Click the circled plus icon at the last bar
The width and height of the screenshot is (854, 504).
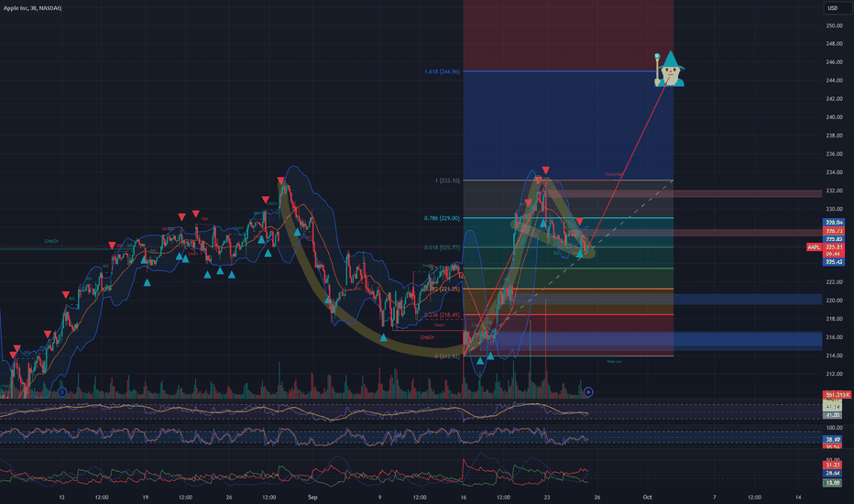tap(588, 392)
